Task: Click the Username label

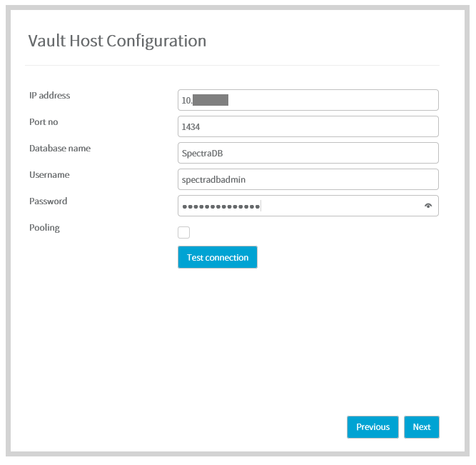Action: (x=49, y=175)
